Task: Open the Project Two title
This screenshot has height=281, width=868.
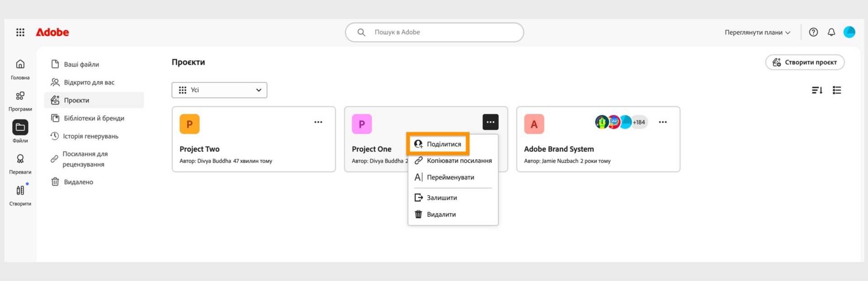Action: click(199, 149)
